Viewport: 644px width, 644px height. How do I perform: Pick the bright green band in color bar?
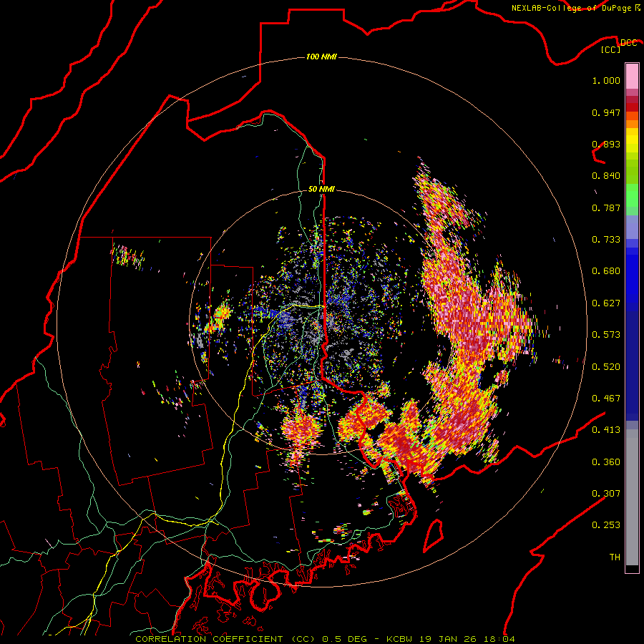632,195
